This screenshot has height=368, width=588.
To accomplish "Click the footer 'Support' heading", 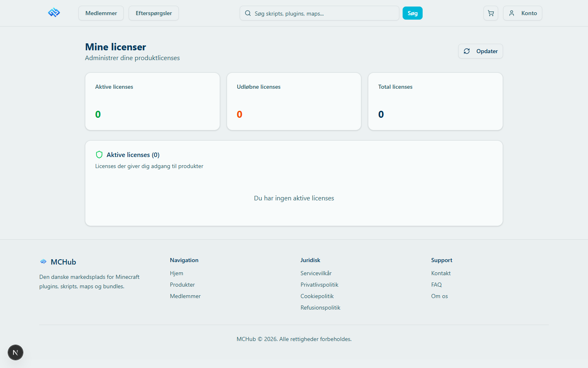I will 442,260.
